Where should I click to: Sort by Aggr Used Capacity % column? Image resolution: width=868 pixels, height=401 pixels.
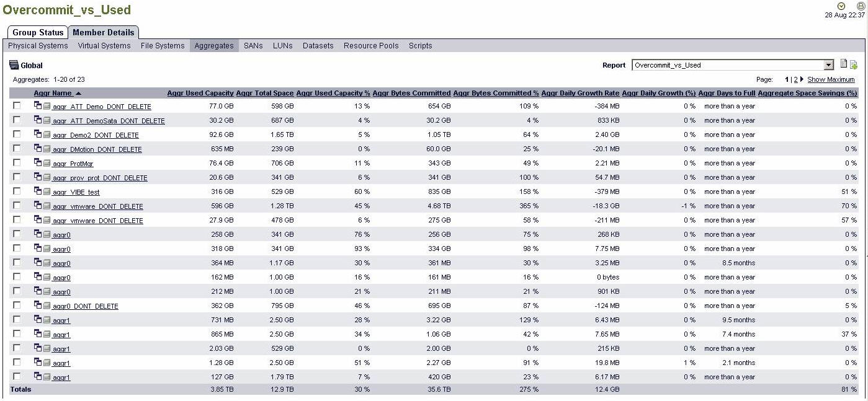pos(333,94)
